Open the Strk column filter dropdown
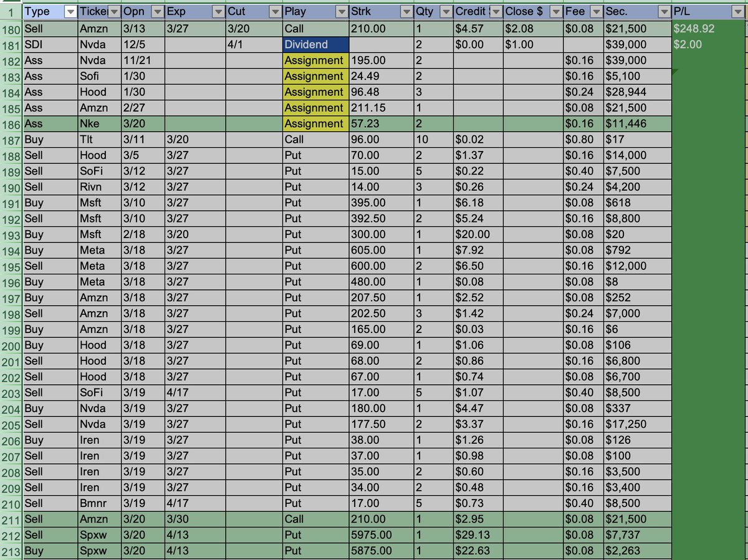The height and width of the screenshot is (560, 748). click(x=406, y=12)
